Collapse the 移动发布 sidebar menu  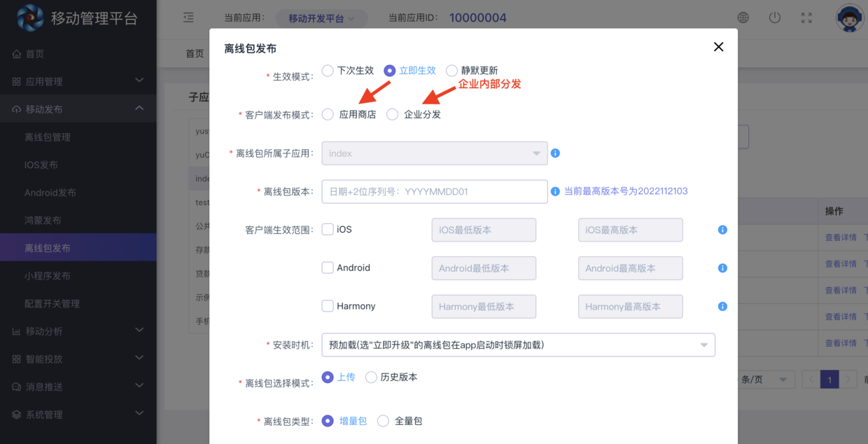coord(139,108)
